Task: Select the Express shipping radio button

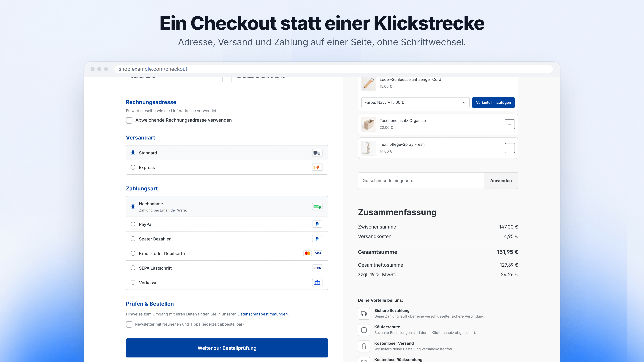Action: [133, 167]
